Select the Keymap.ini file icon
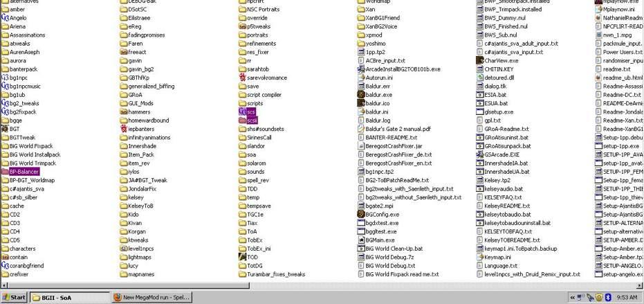 pos(480,257)
